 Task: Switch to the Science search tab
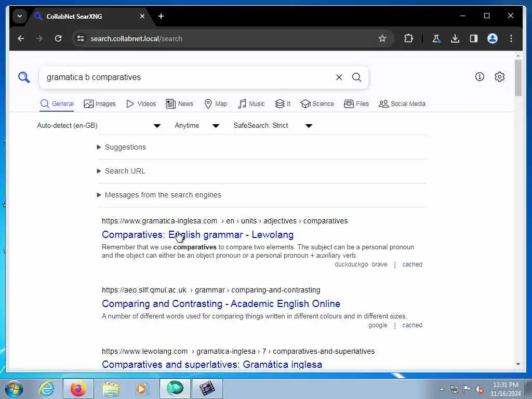click(317, 104)
